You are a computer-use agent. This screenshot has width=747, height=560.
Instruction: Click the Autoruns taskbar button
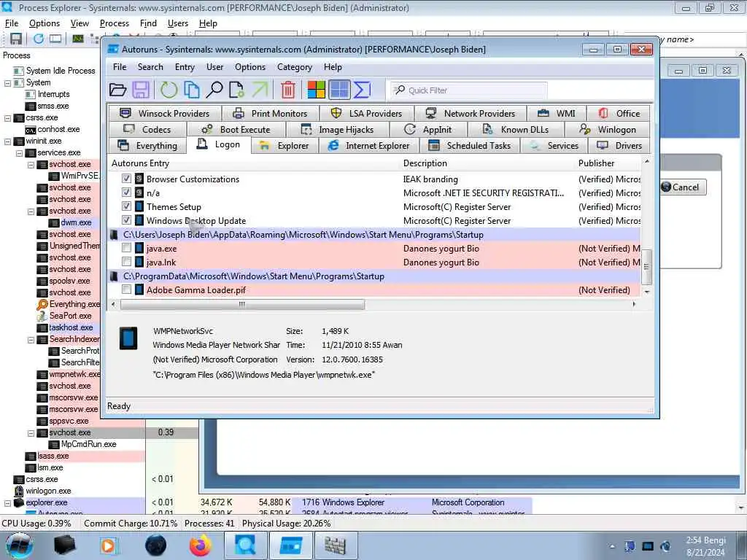coord(290,545)
